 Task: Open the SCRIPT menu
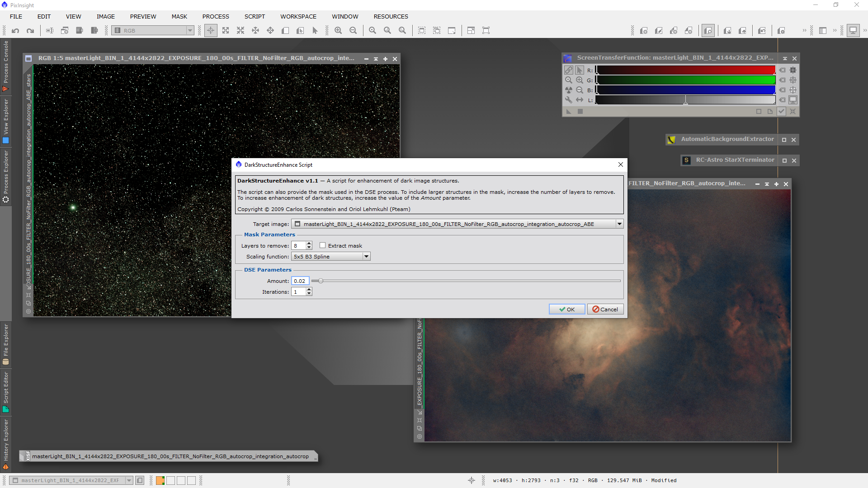point(255,17)
